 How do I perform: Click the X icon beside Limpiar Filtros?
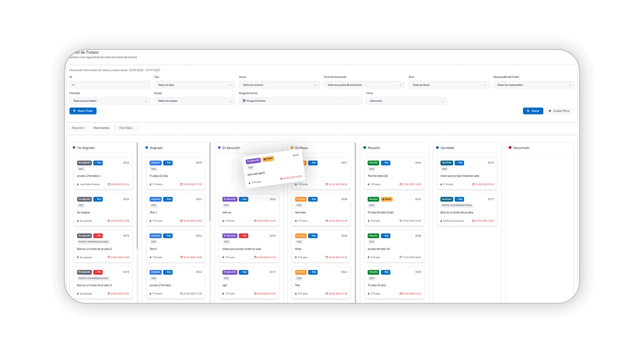pyautogui.click(x=550, y=111)
